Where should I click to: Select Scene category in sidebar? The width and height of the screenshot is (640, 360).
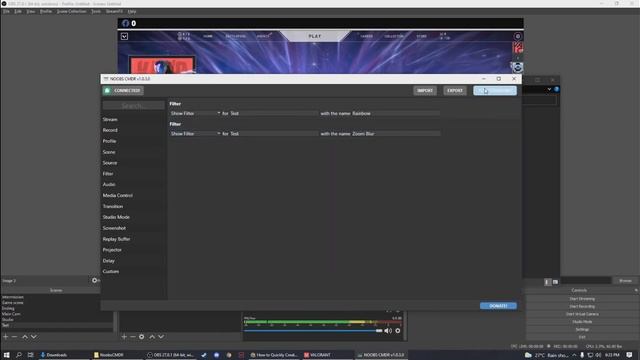click(109, 152)
